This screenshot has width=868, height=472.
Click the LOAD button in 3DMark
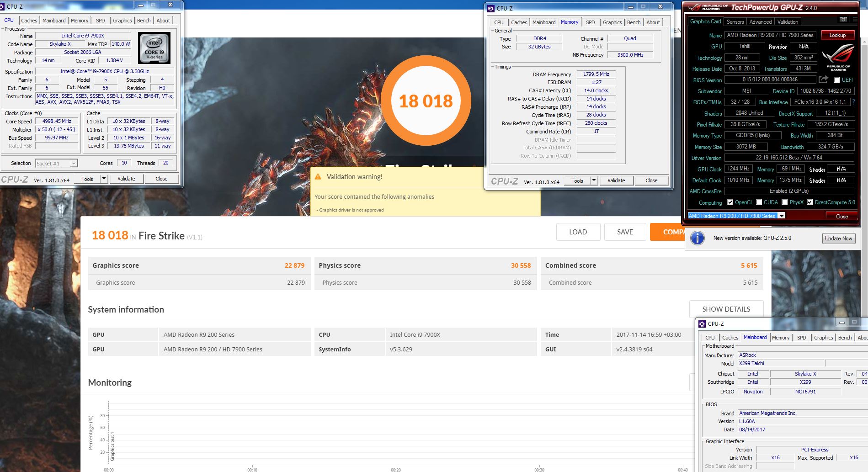[578, 232]
